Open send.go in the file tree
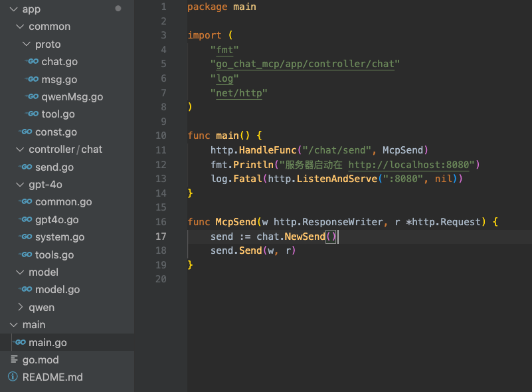The image size is (532, 392). [x=54, y=167]
